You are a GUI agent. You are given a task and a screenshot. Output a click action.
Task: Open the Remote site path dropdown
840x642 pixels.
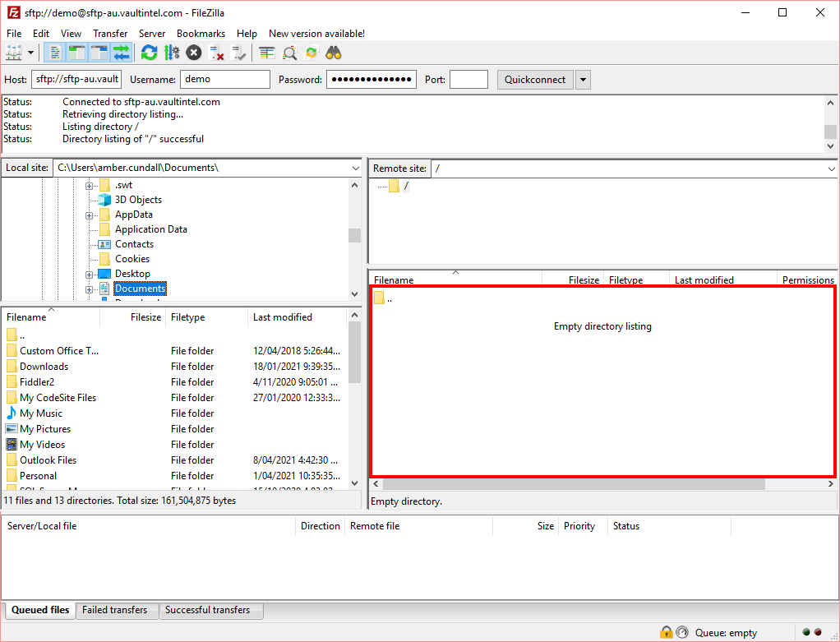click(831, 169)
